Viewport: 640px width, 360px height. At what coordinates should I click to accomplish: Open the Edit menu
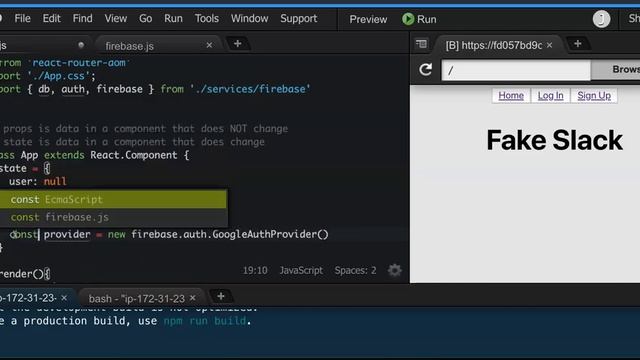click(51, 19)
